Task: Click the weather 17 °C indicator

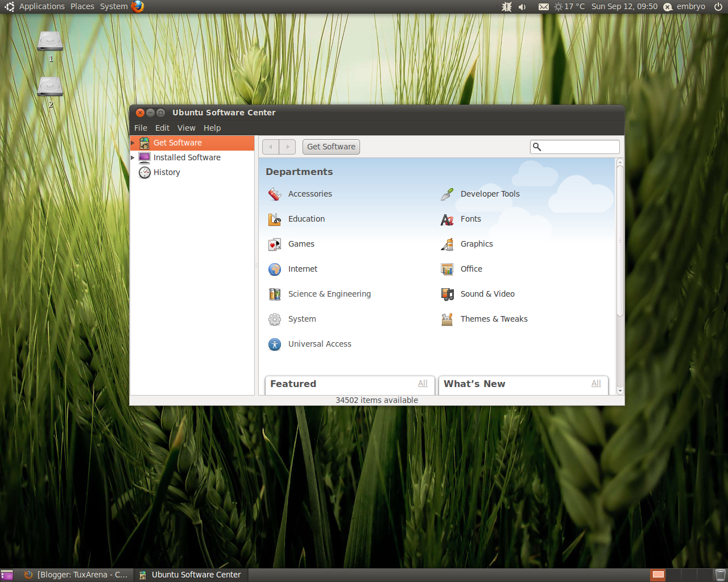Action: 569,6
